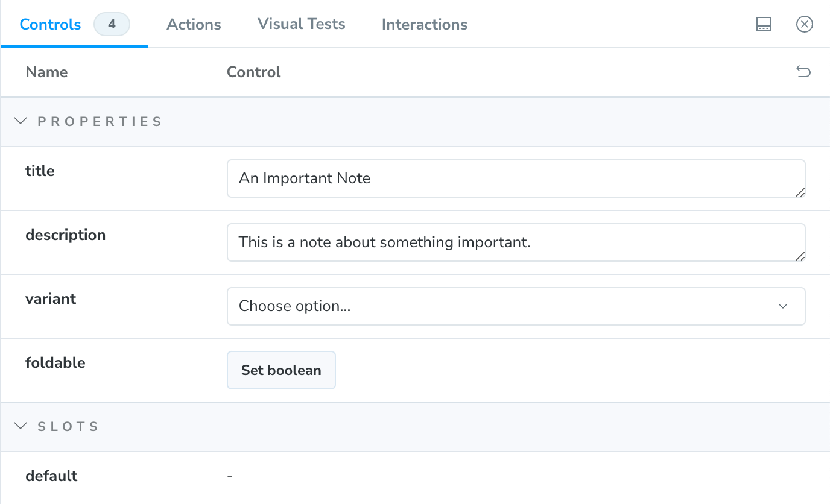Click the Name column header
830x504 pixels.
46,72
